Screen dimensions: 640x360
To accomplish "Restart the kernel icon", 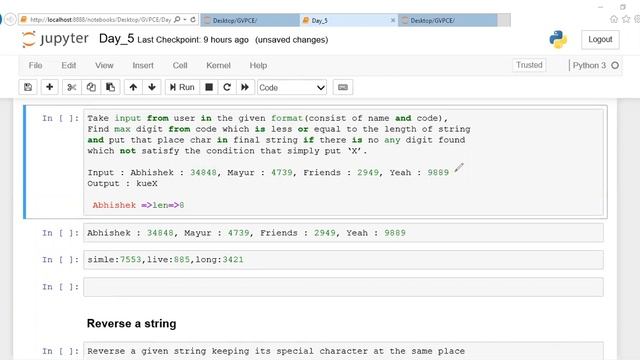I will click(x=227, y=87).
